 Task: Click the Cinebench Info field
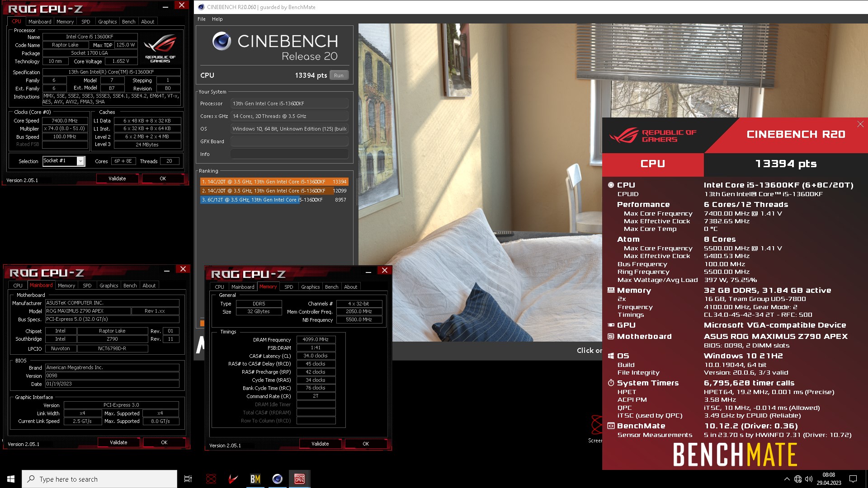coord(289,154)
